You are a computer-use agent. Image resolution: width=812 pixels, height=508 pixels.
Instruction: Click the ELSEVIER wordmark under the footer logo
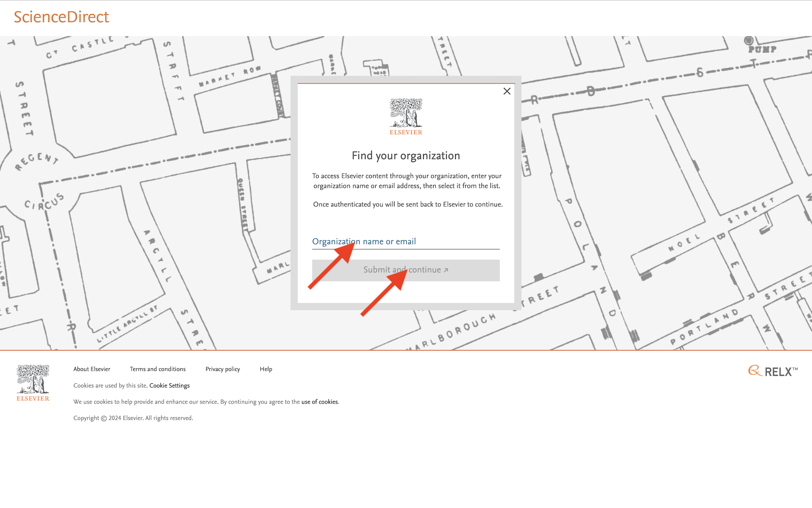pos(33,399)
